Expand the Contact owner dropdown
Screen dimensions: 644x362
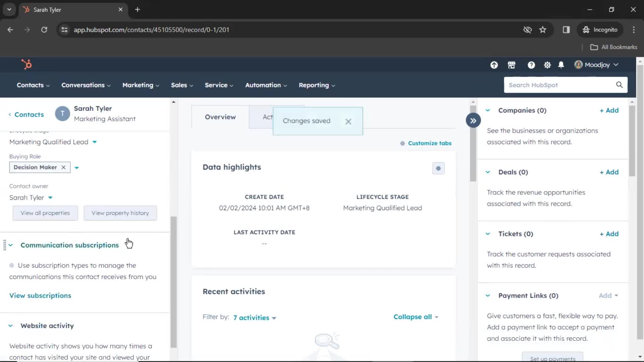[x=50, y=197]
